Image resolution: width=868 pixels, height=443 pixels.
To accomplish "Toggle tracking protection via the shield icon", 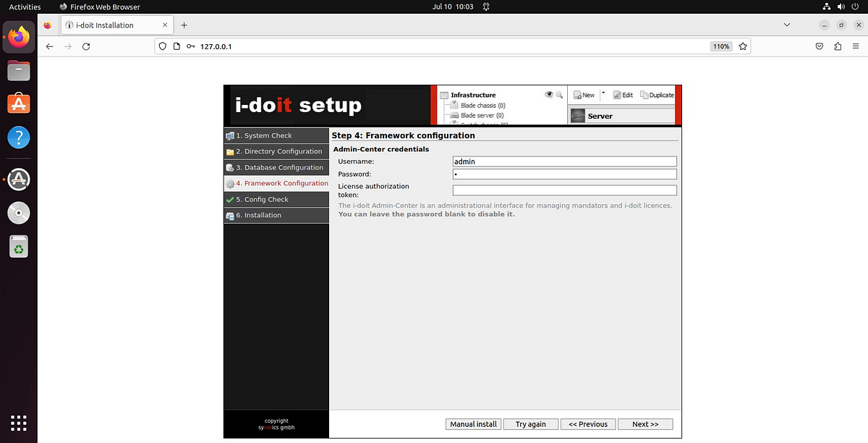I will [161, 46].
